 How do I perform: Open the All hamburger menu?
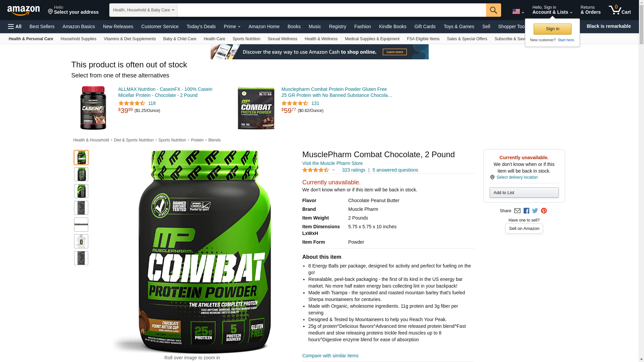tap(15, 26)
